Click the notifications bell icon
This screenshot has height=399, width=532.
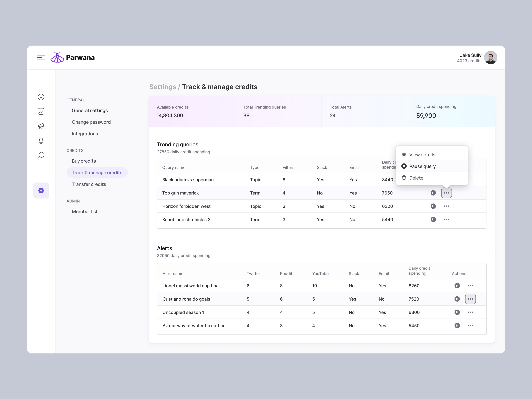41,141
